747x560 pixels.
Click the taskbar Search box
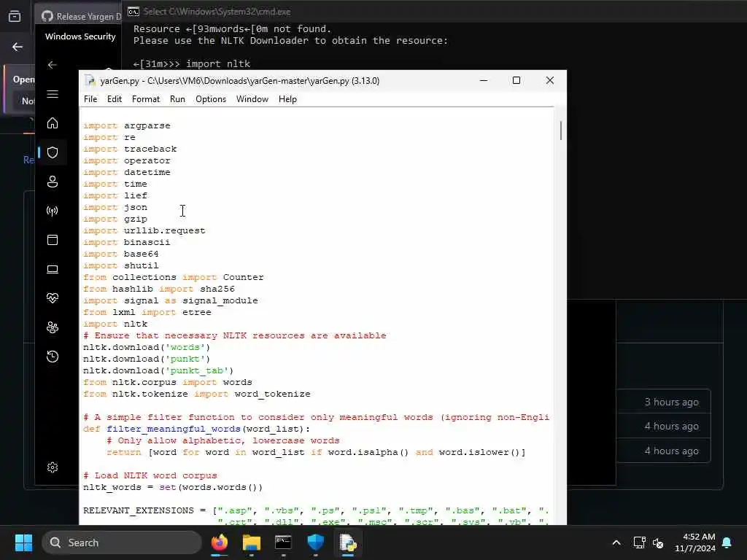(122, 542)
